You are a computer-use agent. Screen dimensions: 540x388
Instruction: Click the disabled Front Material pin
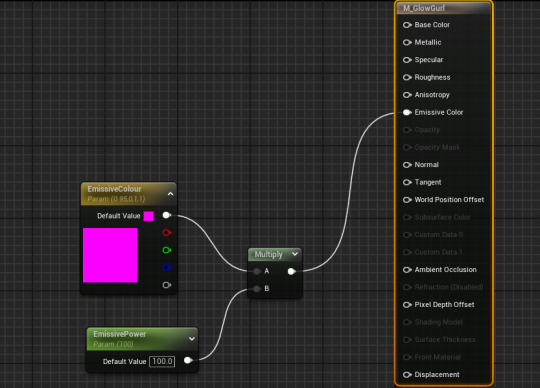coord(407,357)
